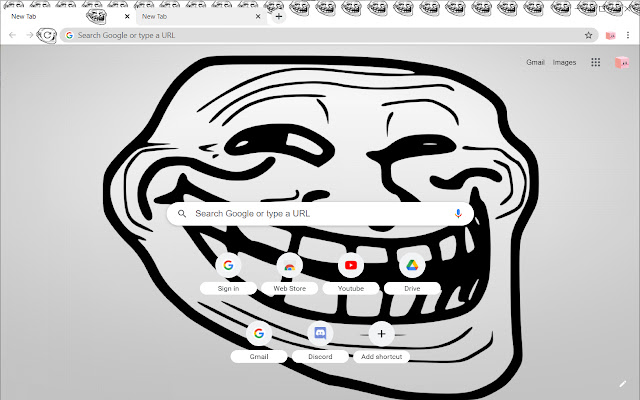Click the Sign in shortcut label
Viewport: 640px width, 400px height.
tap(228, 288)
